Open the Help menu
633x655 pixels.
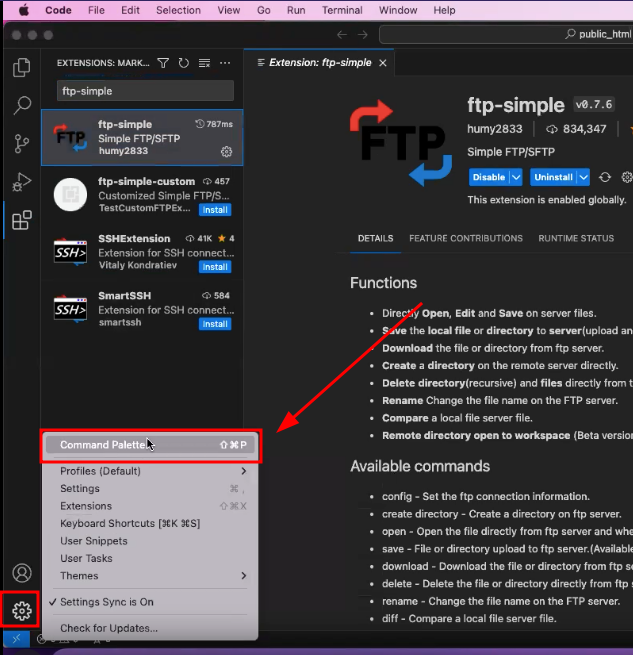444,10
